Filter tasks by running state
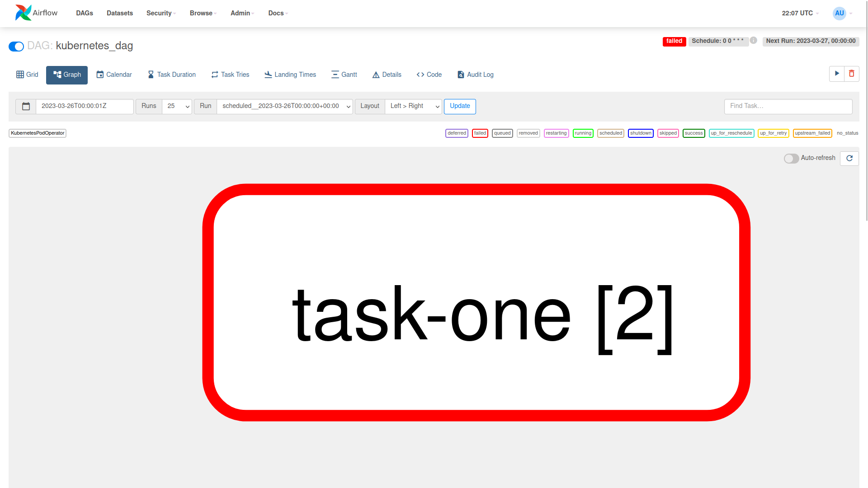This screenshot has width=868, height=488. click(x=583, y=133)
